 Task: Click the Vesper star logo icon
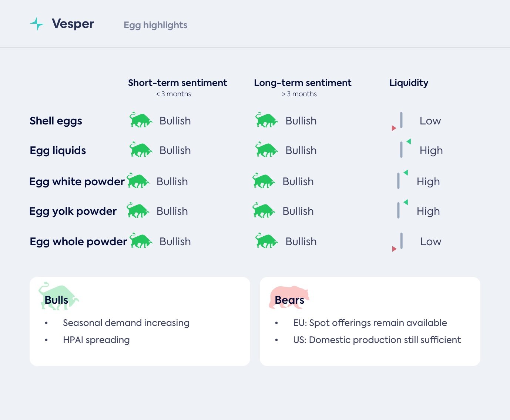37,24
